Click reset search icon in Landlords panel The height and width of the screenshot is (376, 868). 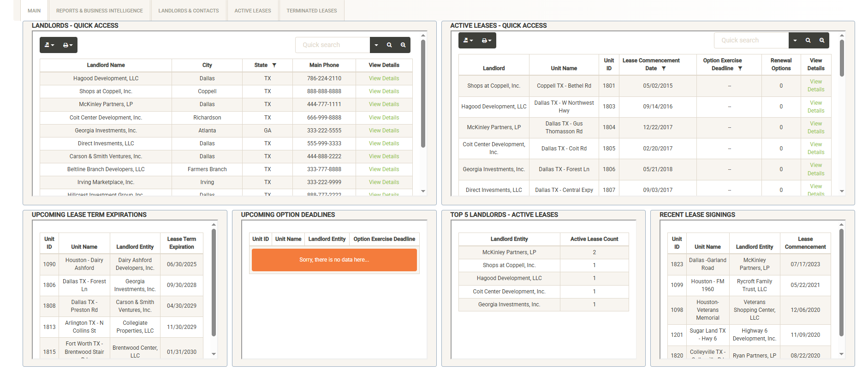403,45
